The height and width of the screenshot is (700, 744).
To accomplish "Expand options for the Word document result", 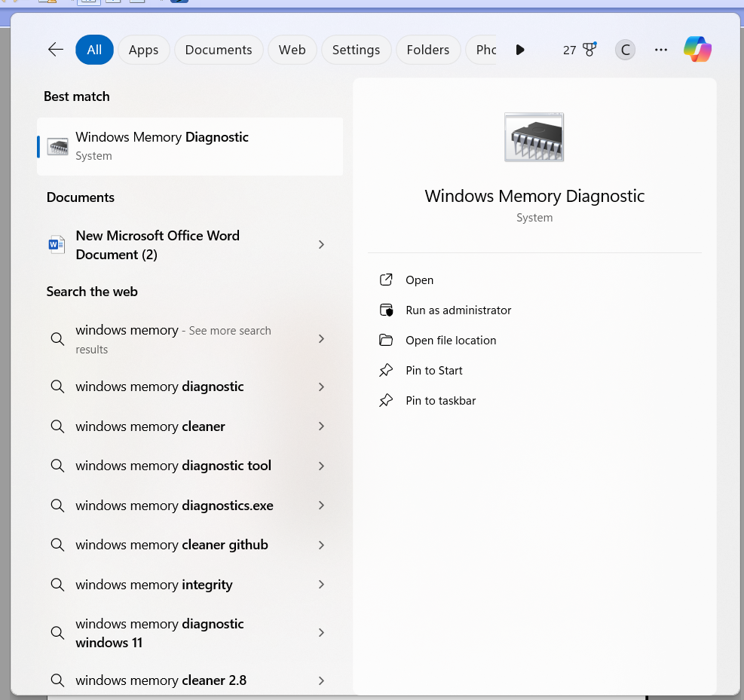I will point(321,244).
